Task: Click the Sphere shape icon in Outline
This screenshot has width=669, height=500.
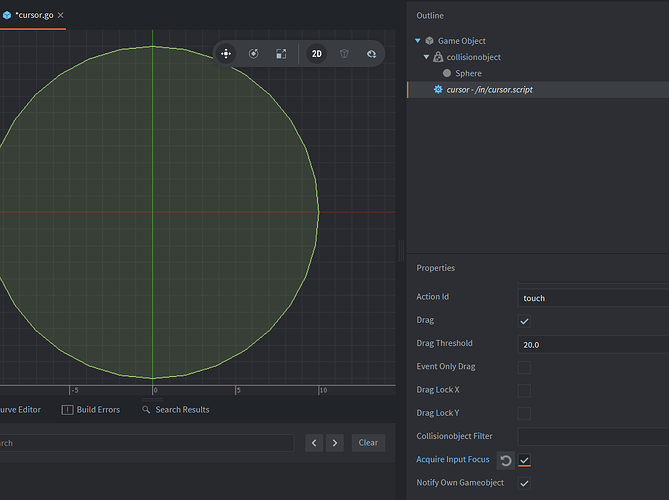Action: (x=447, y=73)
